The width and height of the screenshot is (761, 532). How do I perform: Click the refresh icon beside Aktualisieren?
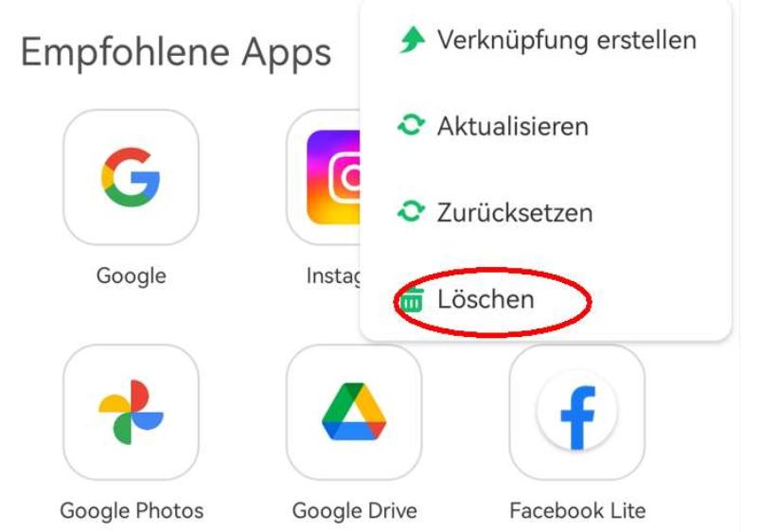411,126
